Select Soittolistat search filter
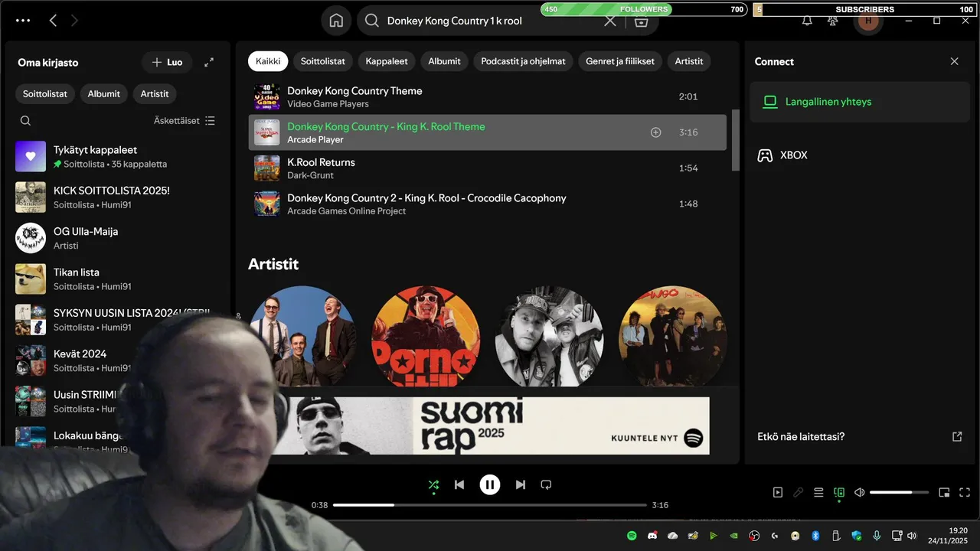Viewport: 980px width, 551px height. click(322, 61)
